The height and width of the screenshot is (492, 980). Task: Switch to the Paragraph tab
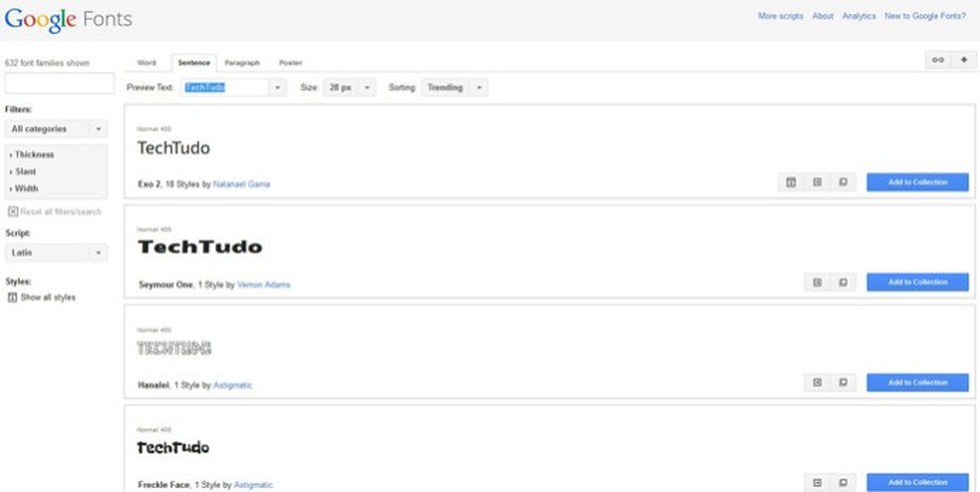click(x=242, y=63)
